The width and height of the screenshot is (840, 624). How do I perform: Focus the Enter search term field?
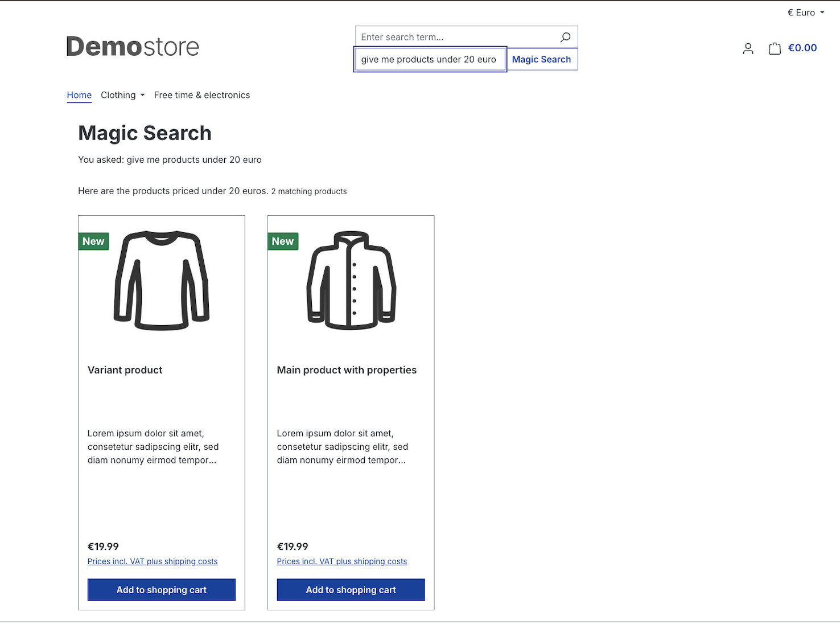[455, 37]
